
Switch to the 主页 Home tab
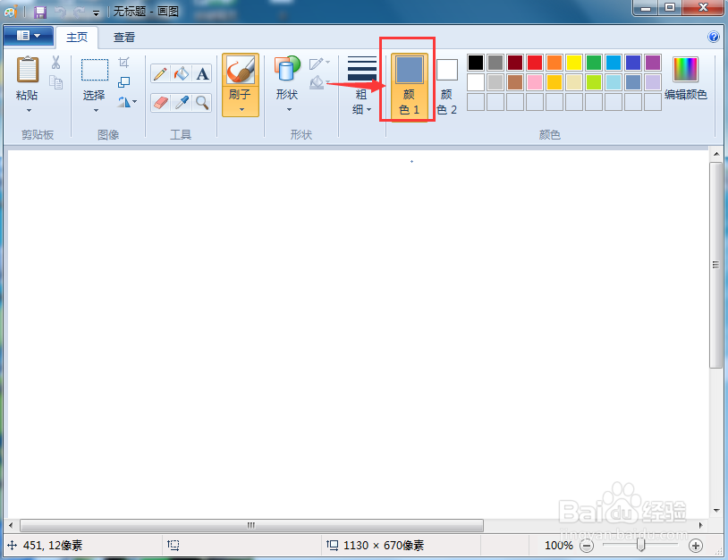point(77,38)
